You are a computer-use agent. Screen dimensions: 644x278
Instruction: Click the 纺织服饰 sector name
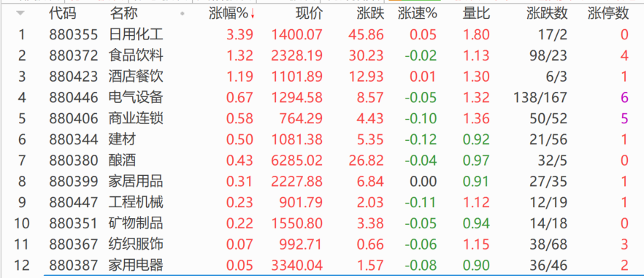pyautogui.click(x=136, y=244)
